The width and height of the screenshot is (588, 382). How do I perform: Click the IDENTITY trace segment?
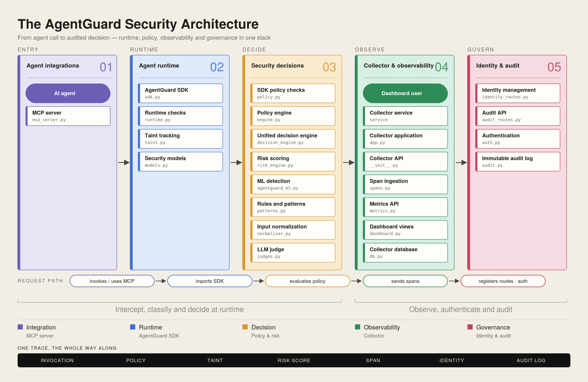tap(452, 360)
